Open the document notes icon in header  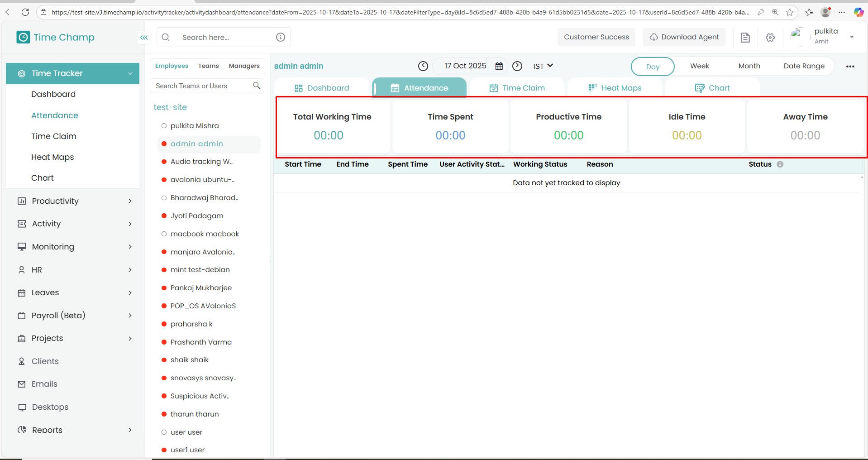click(745, 38)
